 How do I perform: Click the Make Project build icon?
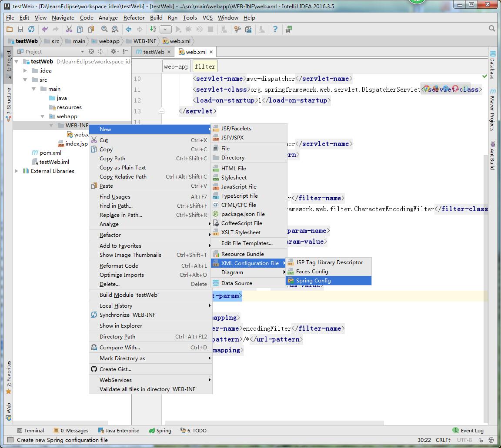[x=154, y=30]
